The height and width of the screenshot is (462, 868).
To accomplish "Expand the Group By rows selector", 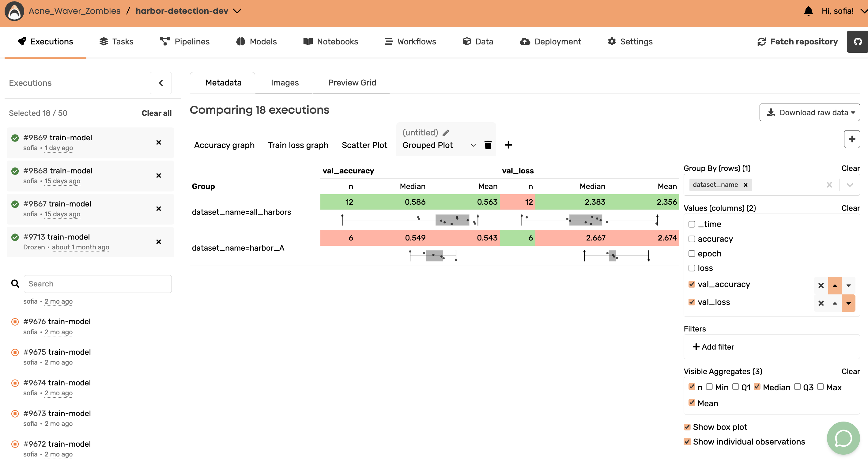I will (849, 185).
